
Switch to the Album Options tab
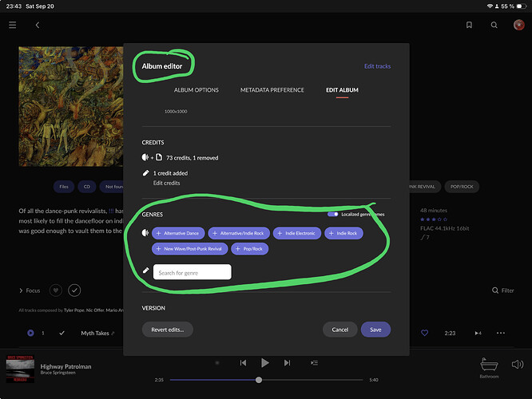196,90
